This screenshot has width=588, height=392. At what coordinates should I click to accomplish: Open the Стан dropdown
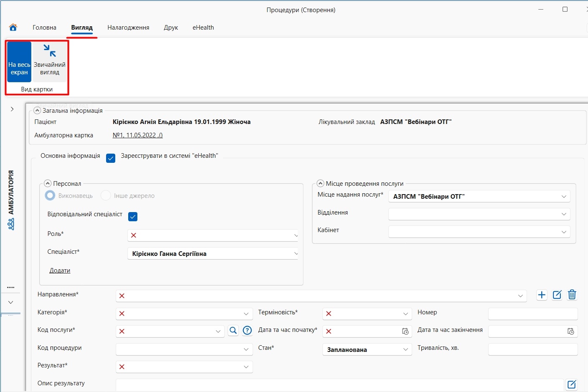(406, 349)
